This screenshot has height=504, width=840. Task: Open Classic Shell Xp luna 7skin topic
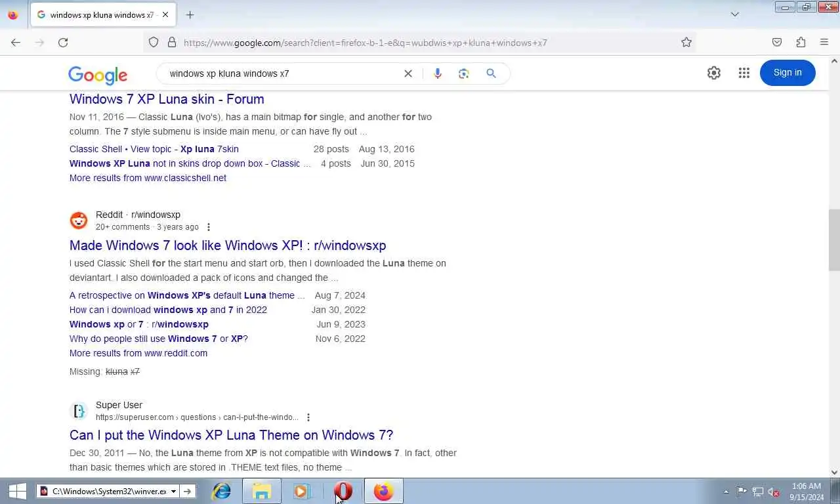154,149
